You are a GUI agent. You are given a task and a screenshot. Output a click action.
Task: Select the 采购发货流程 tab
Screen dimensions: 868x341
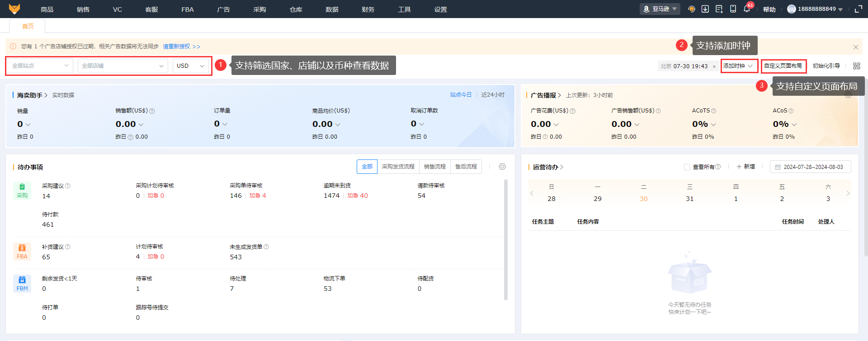(x=398, y=167)
